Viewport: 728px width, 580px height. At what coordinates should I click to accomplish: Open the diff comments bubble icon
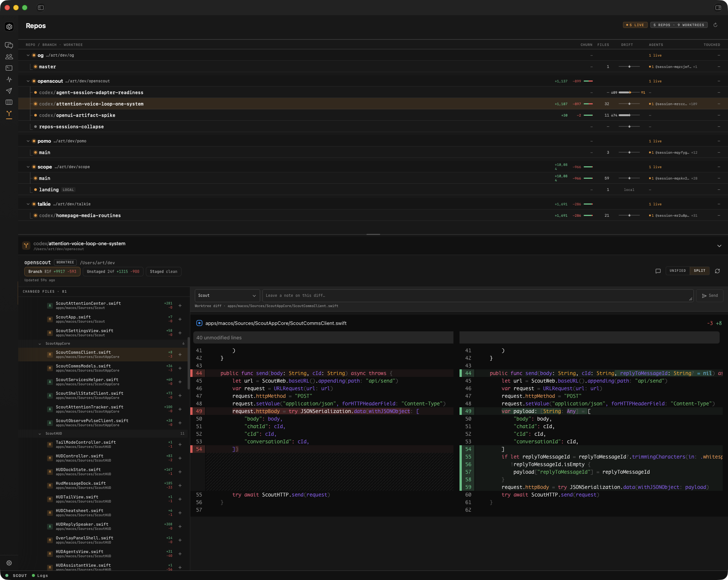(658, 271)
